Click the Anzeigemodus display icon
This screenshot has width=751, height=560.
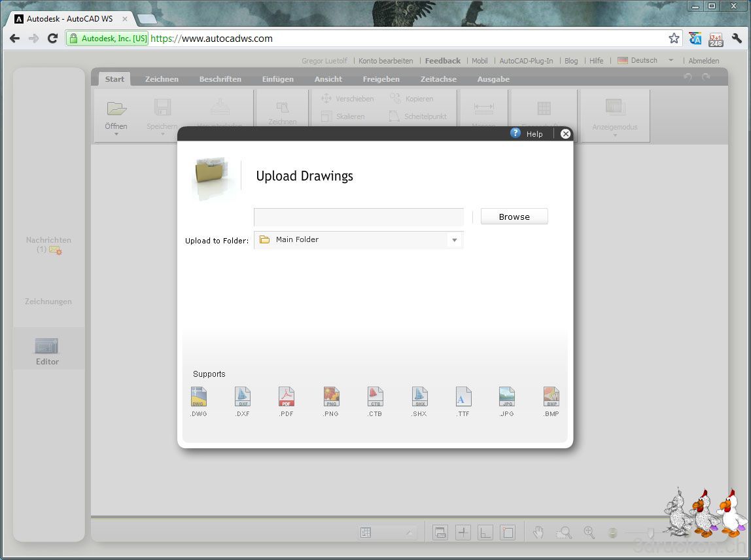(615, 108)
